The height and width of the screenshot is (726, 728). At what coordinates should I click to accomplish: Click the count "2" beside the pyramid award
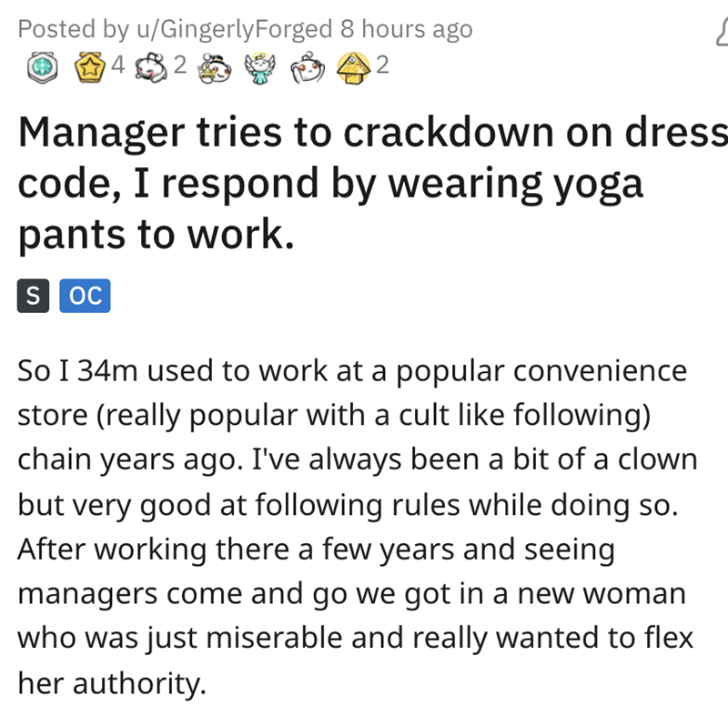(381, 66)
